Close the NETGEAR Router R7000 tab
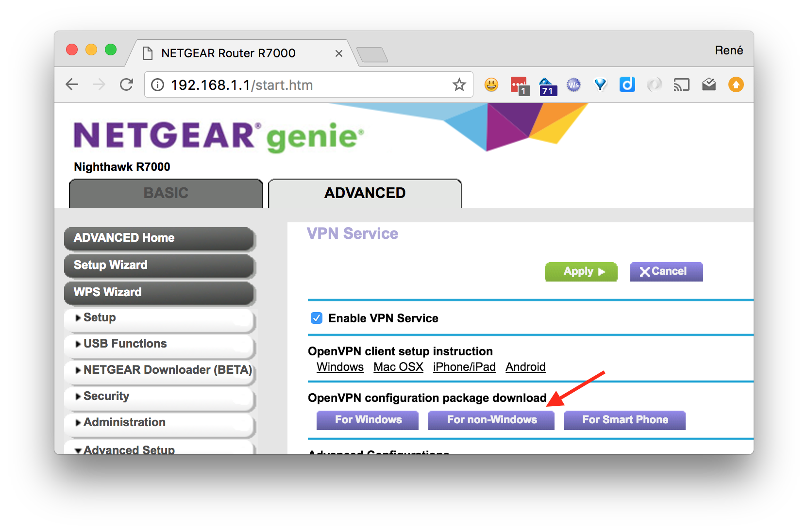This screenshot has width=808, height=532. [339, 53]
